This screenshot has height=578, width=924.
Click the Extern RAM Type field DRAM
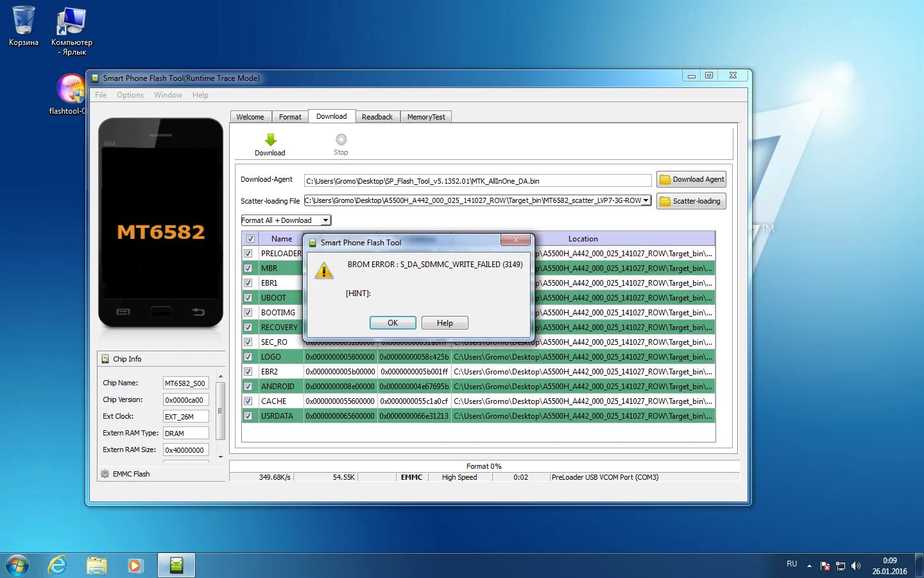pyautogui.click(x=185, y=433)
